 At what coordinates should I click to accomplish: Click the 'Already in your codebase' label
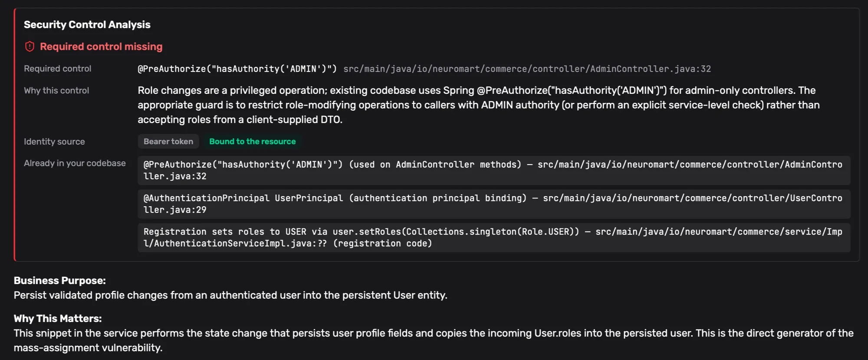(75, 163)
